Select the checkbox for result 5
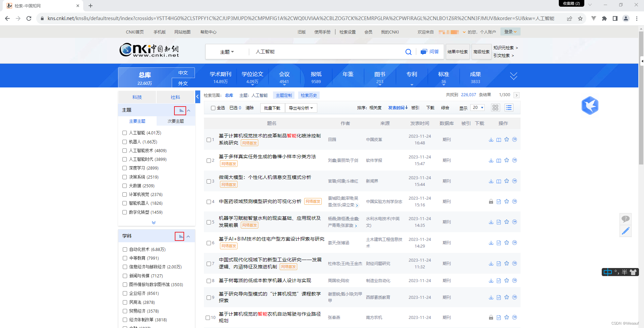 tap(209, 222)
